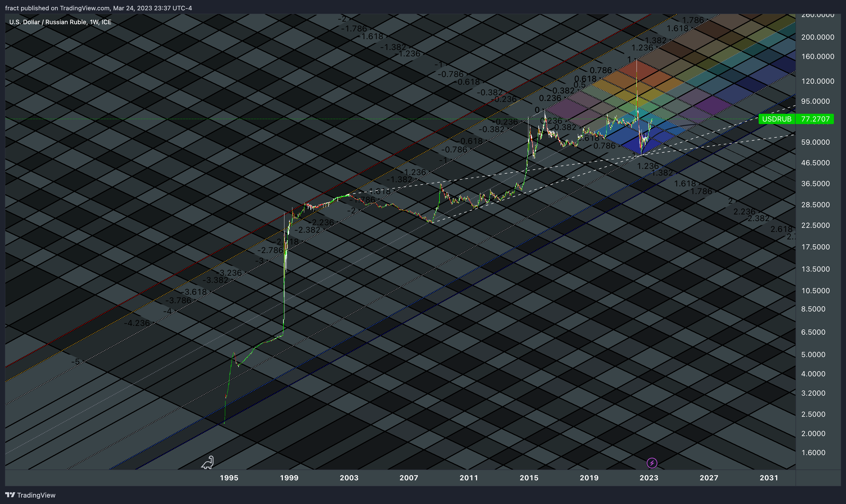Select the 2015 label on the time axis
Image resolution: width=846 pixels, height=504 pixels.
coord(529,477)
